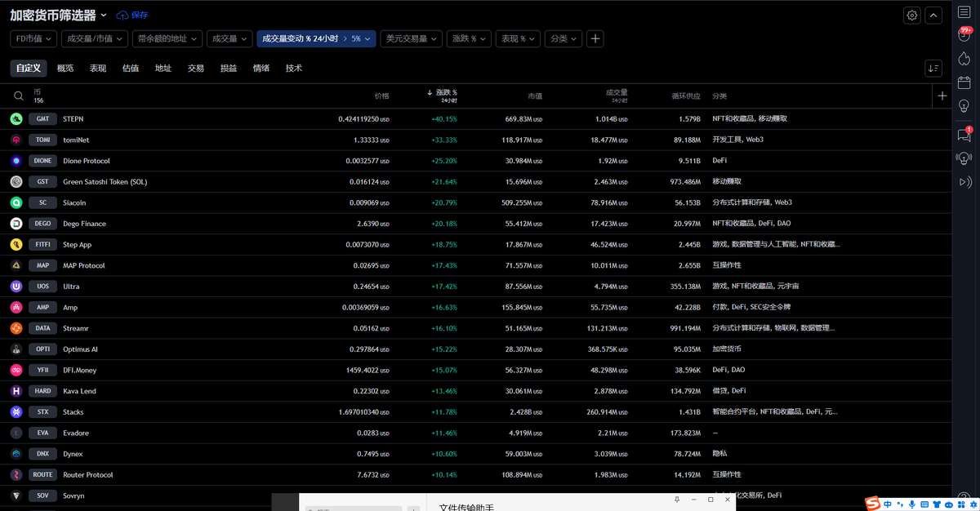Open the 分类 filter dropdown
Viewport: 980px width, 511px height.
pyautogui.click(x=563, y=38)
